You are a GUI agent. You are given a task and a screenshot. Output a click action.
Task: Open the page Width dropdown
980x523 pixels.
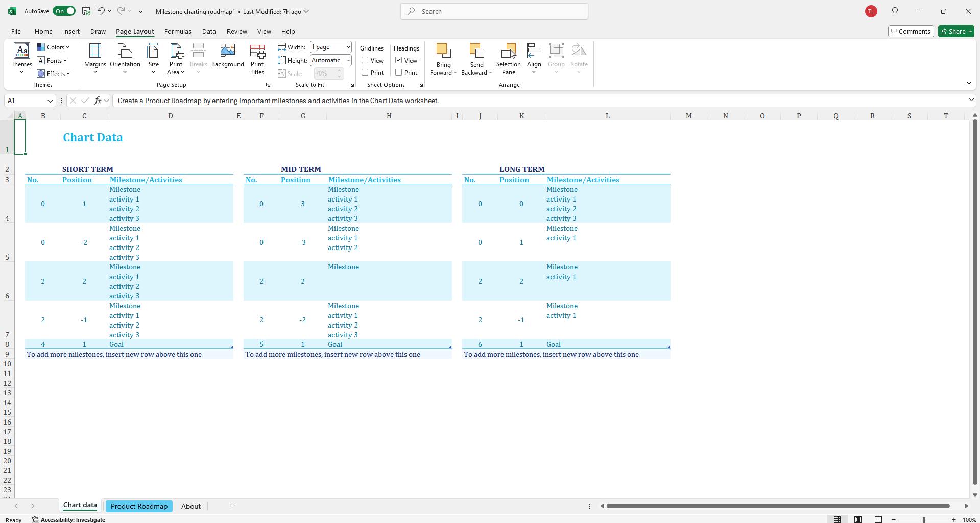[347, 46]
